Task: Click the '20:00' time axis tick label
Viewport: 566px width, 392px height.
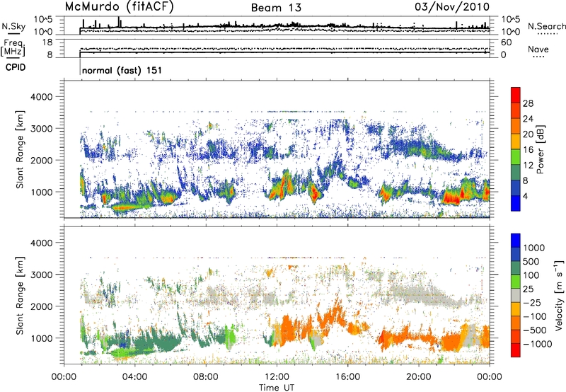Action: point(419,377)
